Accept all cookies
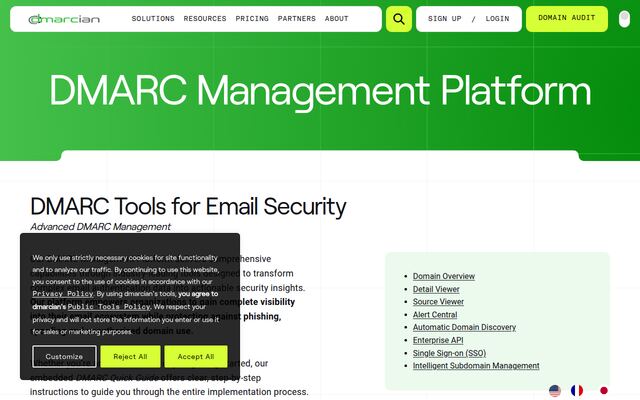Image resolution: width=640 pixels, height=400 pixels. point(196,356)
